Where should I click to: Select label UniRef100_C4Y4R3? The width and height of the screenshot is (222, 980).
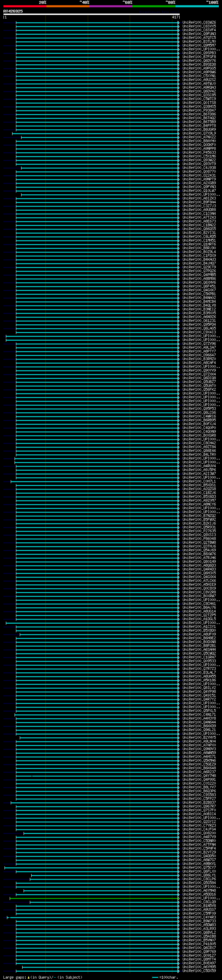pos(199,917)
